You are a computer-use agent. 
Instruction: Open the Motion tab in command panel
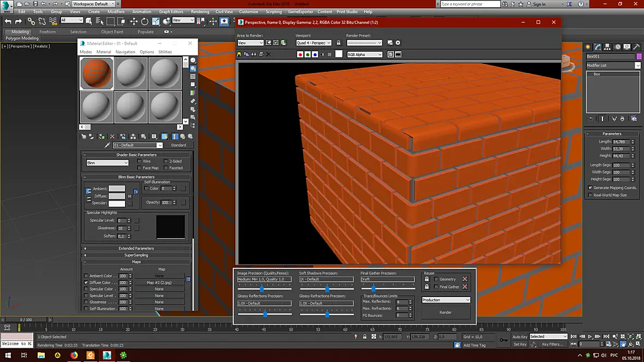point(617,47)
